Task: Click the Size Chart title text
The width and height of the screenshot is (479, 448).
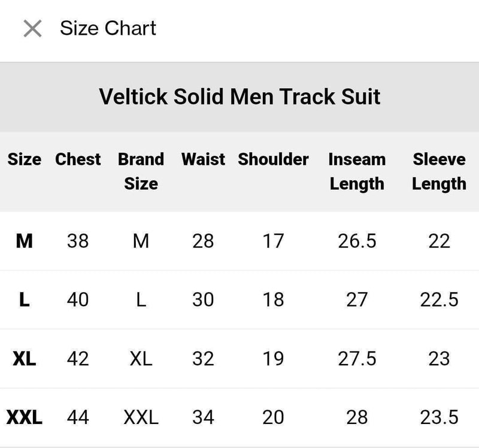Action: 108,28
